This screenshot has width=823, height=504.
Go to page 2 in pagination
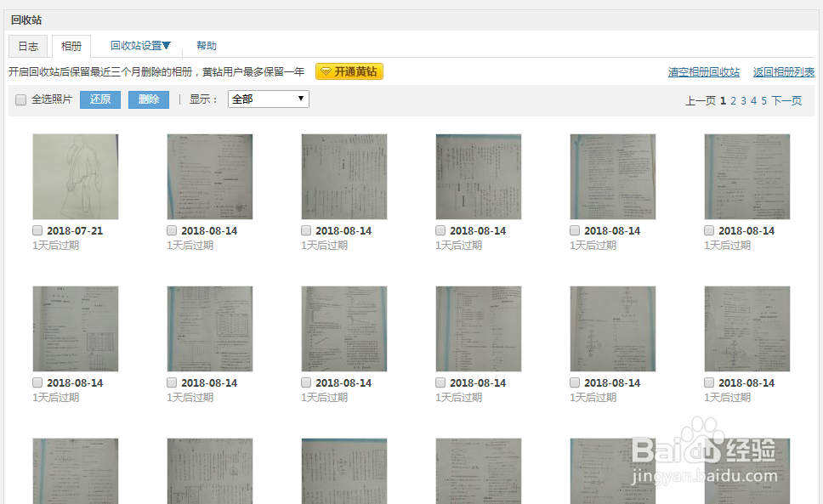[x=733, y=100]
